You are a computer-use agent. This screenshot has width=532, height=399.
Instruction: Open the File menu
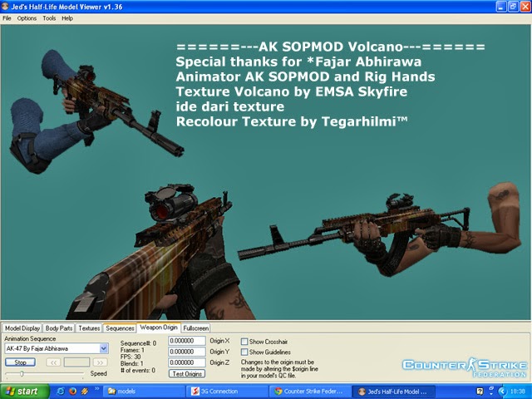[7, 18]
